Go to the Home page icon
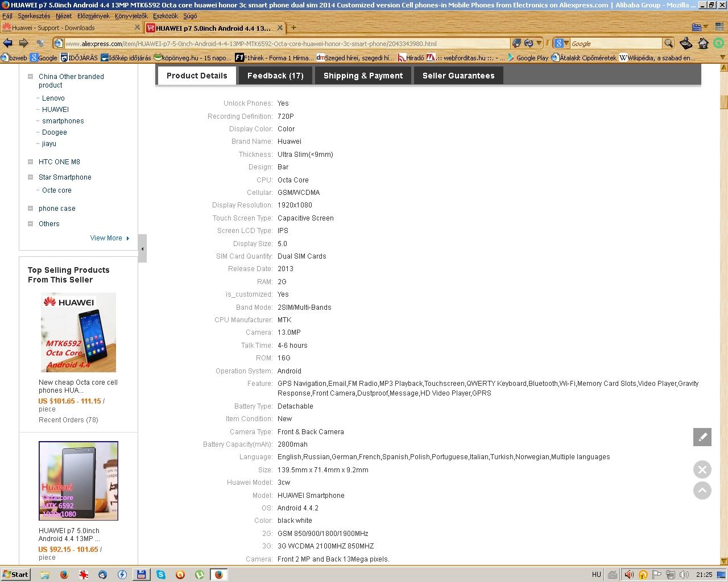 point(703,43)
